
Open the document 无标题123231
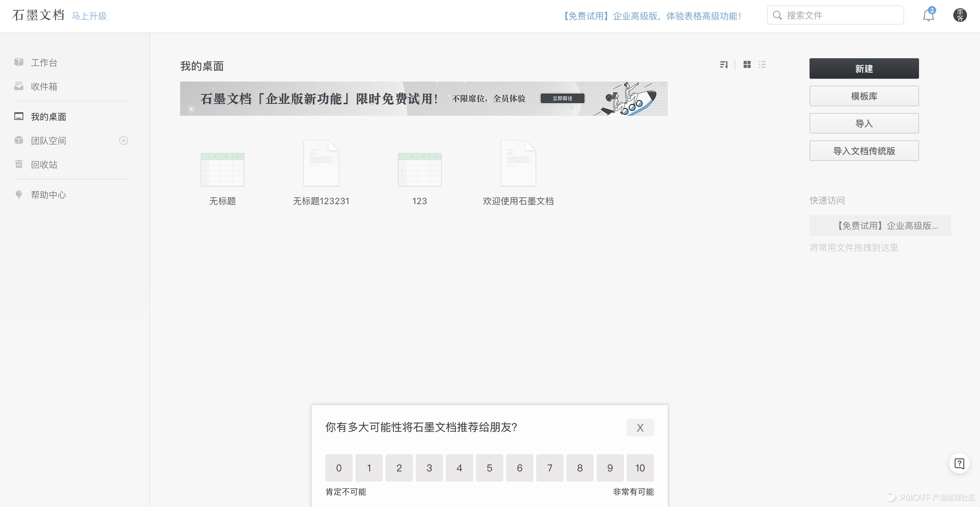321,173
